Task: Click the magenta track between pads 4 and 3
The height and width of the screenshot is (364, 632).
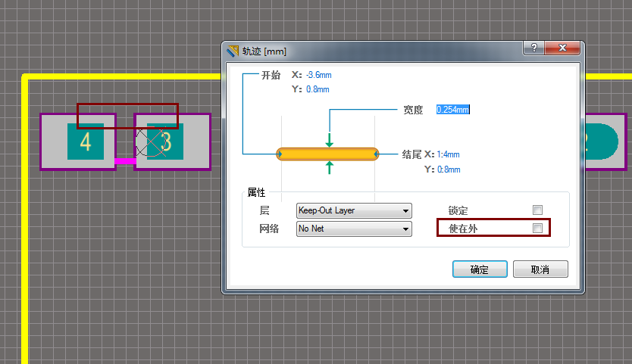Action: (x=124, y=161)
